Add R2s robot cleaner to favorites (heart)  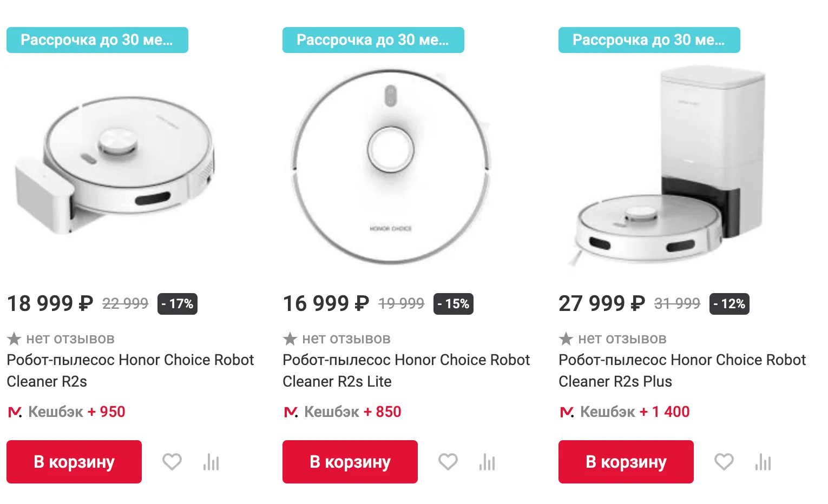[172, 462]
